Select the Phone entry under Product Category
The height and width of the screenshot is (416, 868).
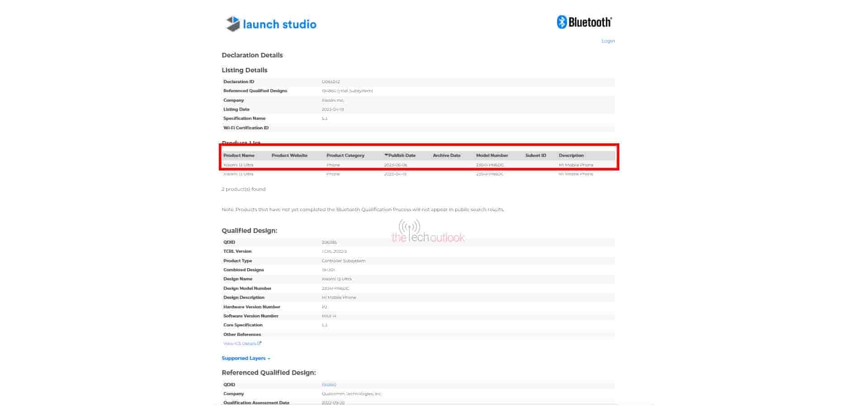[x=333, y=165]
